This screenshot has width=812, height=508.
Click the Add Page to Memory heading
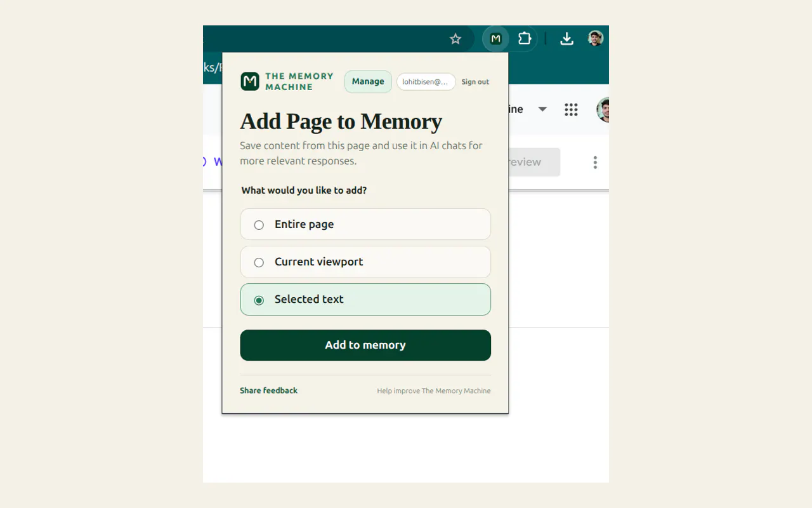341,121
